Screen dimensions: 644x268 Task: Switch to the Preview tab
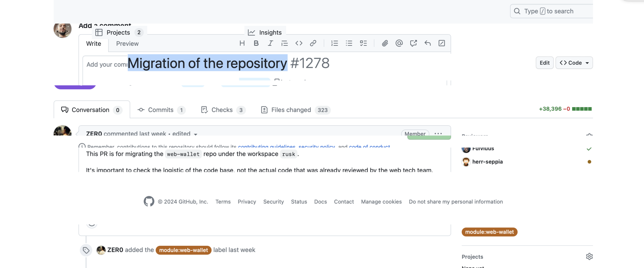tap(128, 44)
